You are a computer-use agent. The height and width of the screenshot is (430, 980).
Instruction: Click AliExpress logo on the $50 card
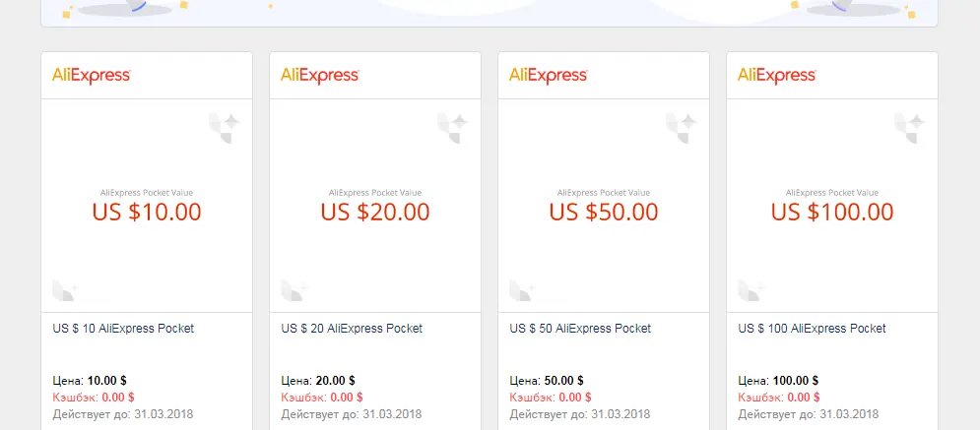coord(549,76)
